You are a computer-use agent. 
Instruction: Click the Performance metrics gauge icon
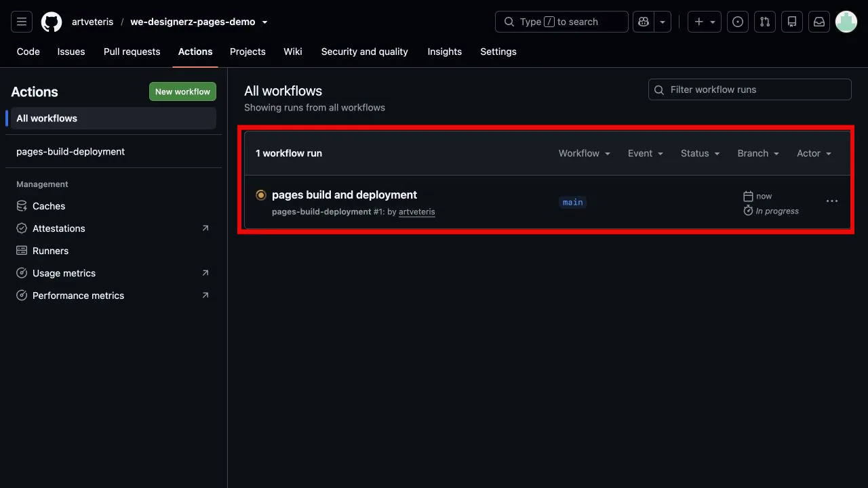(22, 296)
